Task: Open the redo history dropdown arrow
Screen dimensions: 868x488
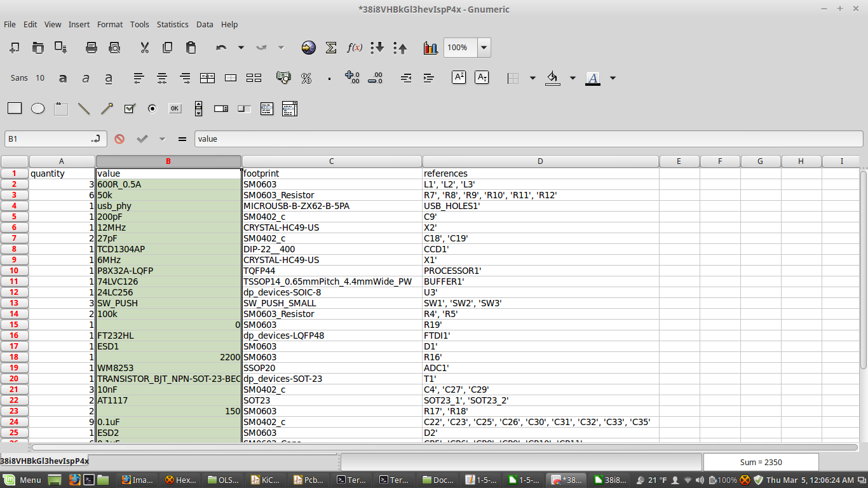Action: click(x=281, y=48)
